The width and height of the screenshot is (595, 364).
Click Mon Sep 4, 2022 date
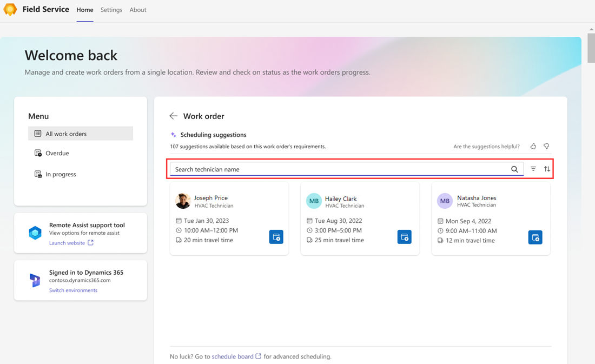click(468, 221)
